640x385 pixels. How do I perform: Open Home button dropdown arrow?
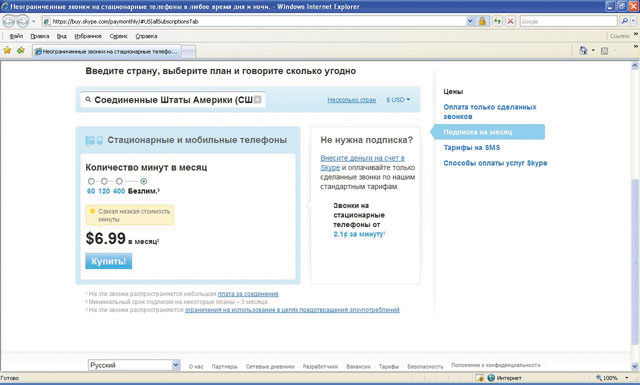coord(593,50)
